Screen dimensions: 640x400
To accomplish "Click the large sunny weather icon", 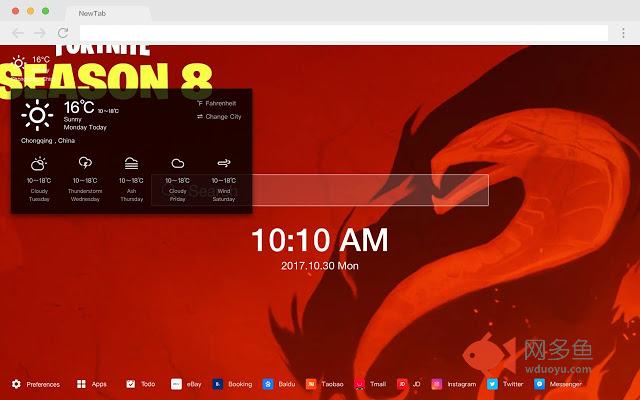I will pyautogui.click(x=37, y=115).
